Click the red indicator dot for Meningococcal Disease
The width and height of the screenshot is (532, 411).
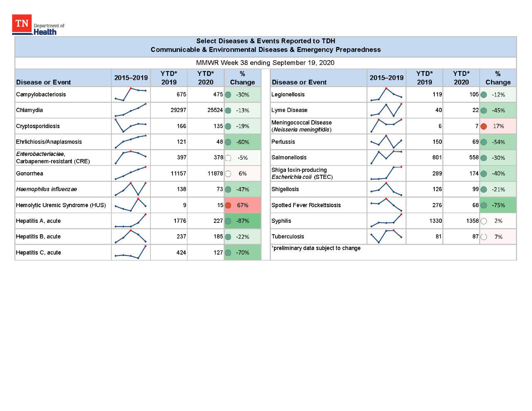click(x=484, y=126)
